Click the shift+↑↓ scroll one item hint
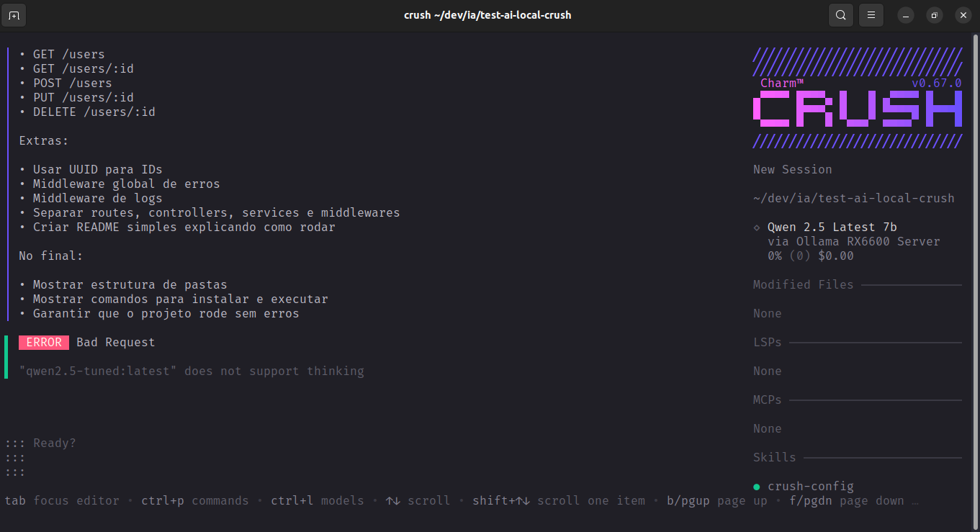Screen dimensions: 980x532 pos(559,501)
